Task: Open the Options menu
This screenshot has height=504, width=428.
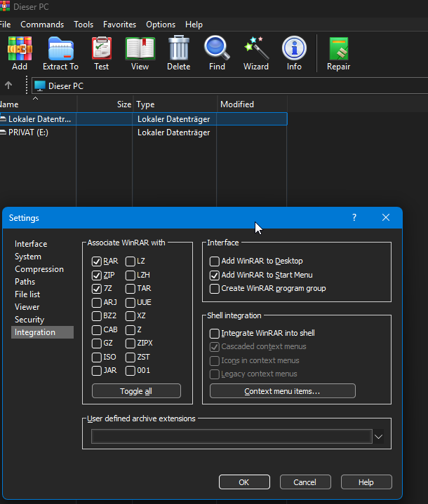Action: pos(161,25)
